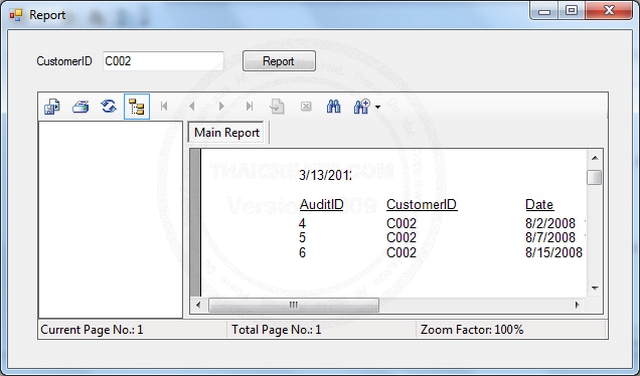
Task: Click the report's vertical scroll down arrow
Action: tap(595, 288)
